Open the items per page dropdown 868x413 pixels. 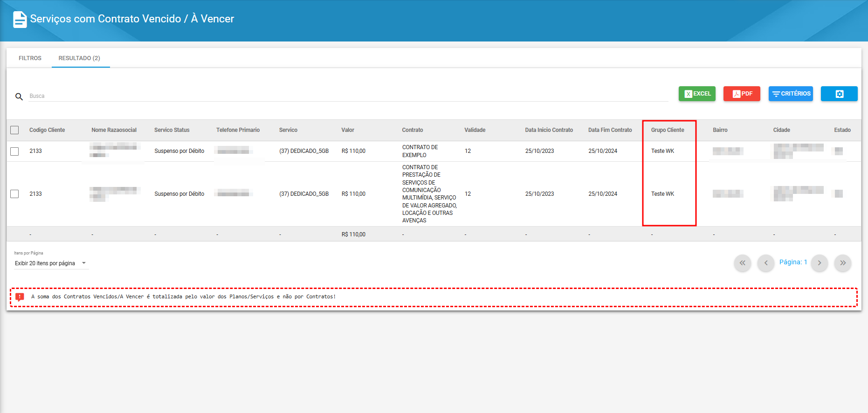click(50, 263)
